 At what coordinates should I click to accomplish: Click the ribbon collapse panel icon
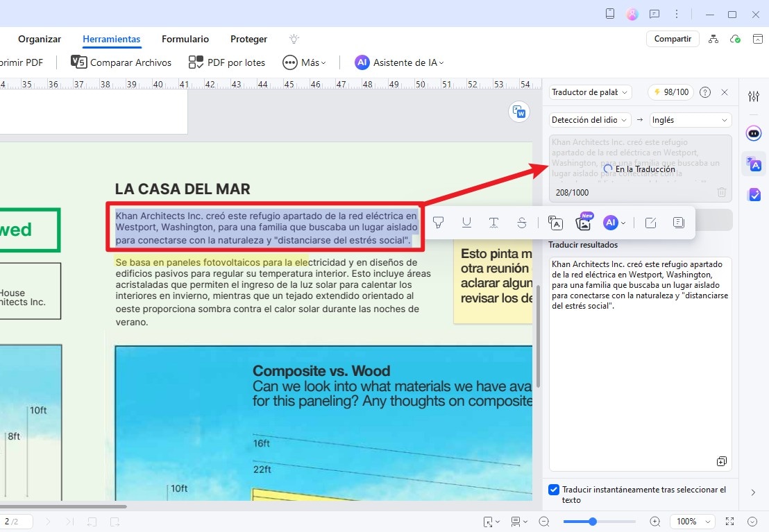758,39
